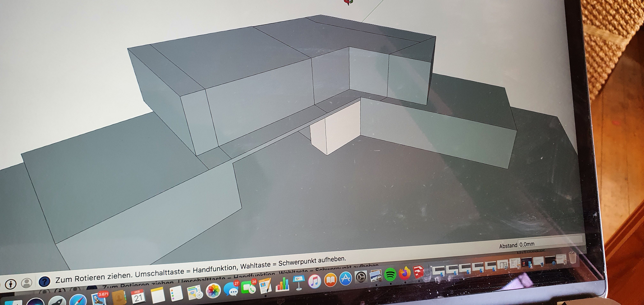Switch to SketchUp in the Dock
Screen dimensions: 644x305
coord(418,272)
